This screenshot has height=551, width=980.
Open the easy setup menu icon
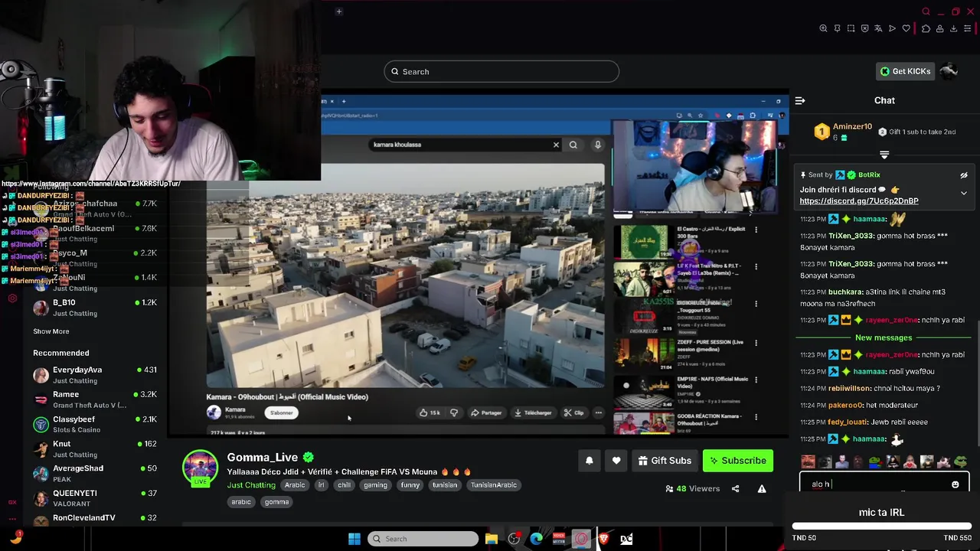(968, 28)
